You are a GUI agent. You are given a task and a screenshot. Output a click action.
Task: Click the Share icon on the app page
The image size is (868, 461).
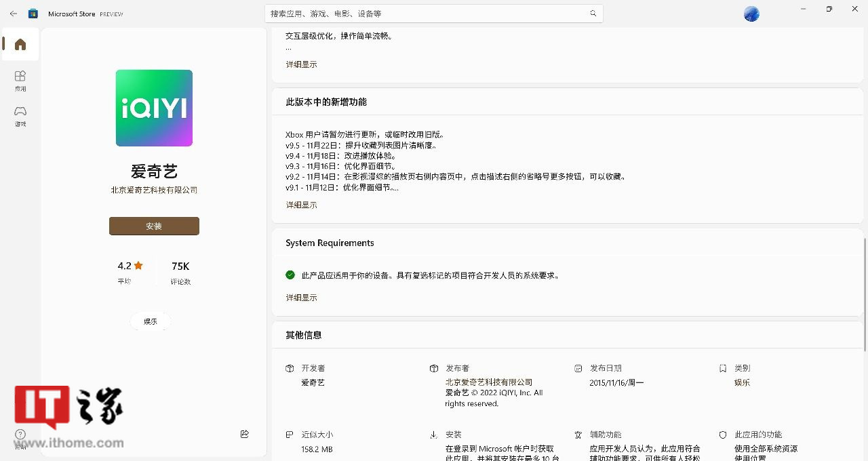pos(244,434)
